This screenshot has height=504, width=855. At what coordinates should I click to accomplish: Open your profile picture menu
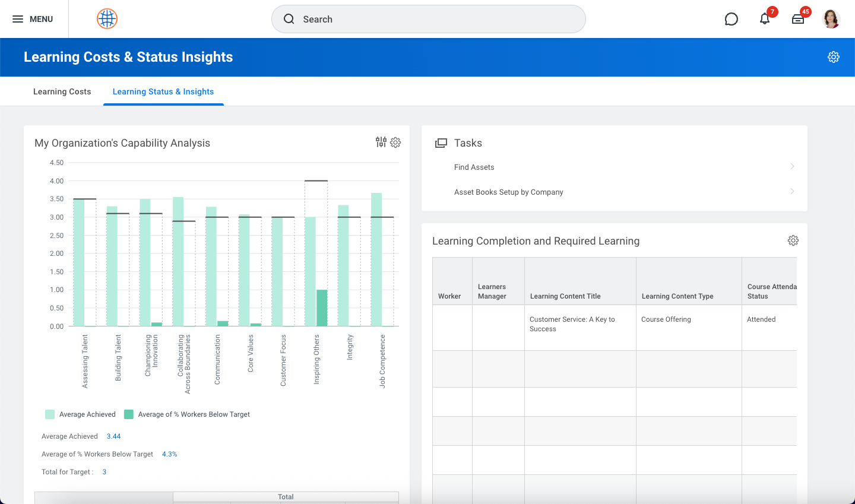(831, 18)
